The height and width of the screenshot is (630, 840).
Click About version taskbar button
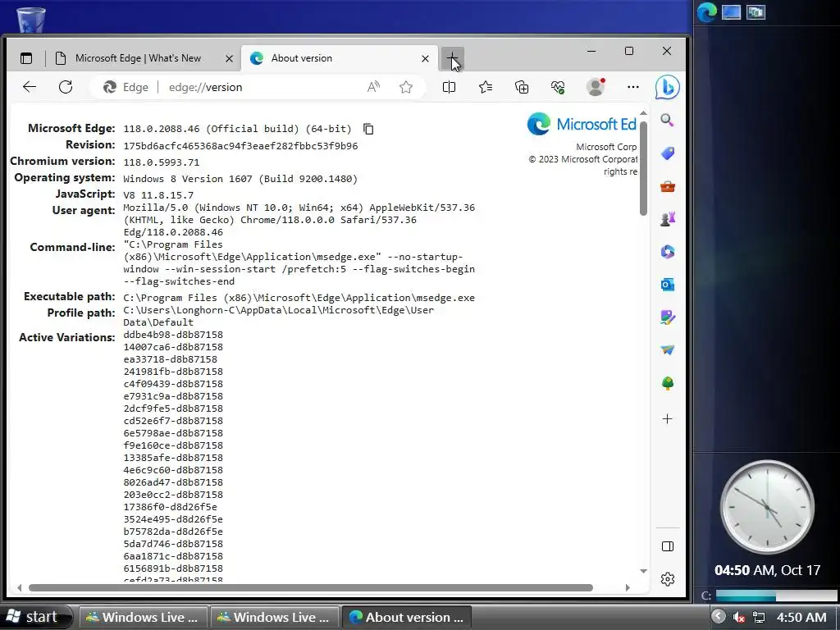[x=407, y=617]
